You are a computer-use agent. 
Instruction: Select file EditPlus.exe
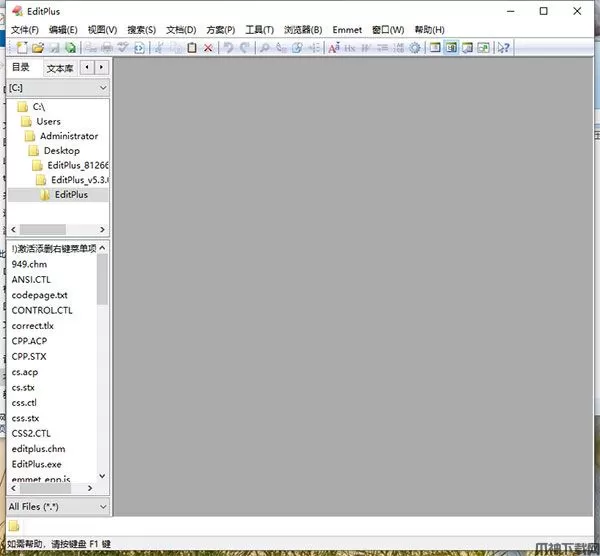point(36,464)
